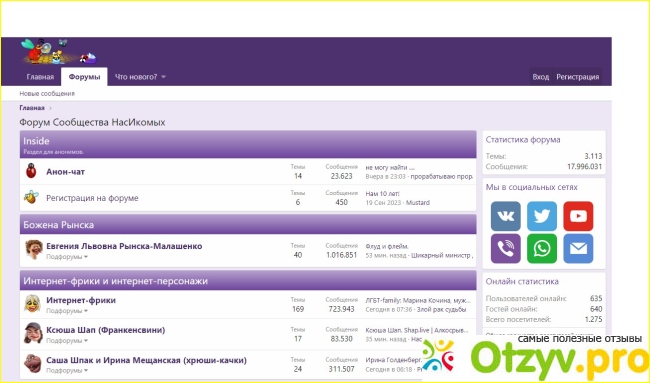This screenshot has width=650, height=383.
Task: Click the Регистрация button
Action: [x=577, y=77]
